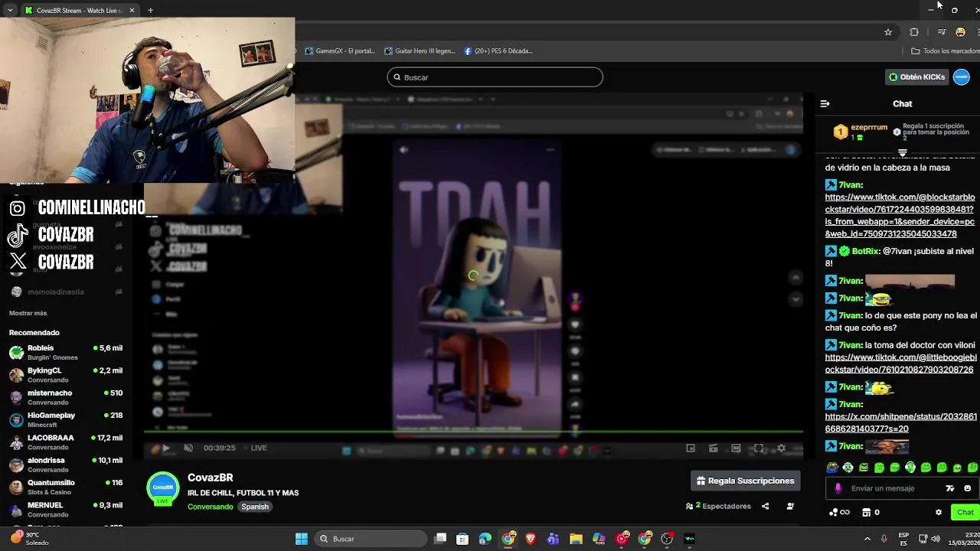Jump to LIVE in the player
This screenshot has width=980, height=551.
[259, 448]
